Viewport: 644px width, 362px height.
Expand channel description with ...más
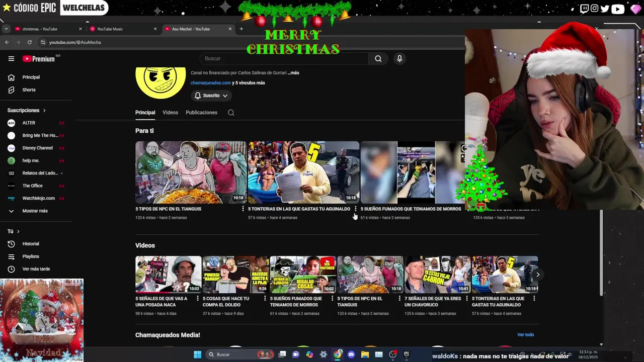(x=293, y=73)
